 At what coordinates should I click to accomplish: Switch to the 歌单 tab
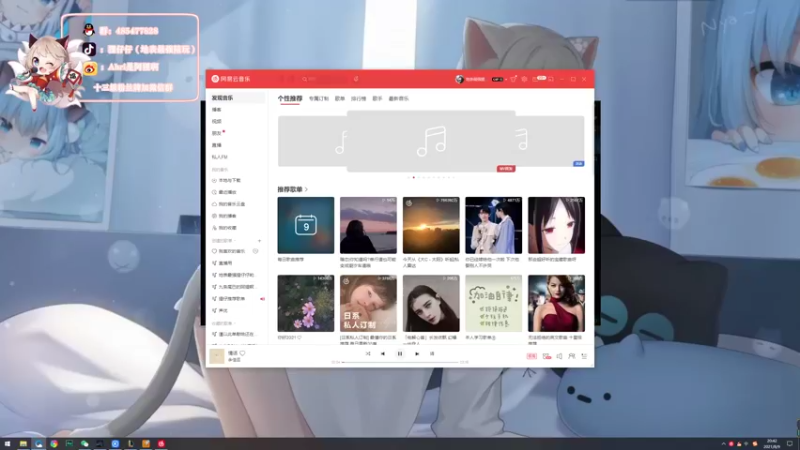point(340,98)
